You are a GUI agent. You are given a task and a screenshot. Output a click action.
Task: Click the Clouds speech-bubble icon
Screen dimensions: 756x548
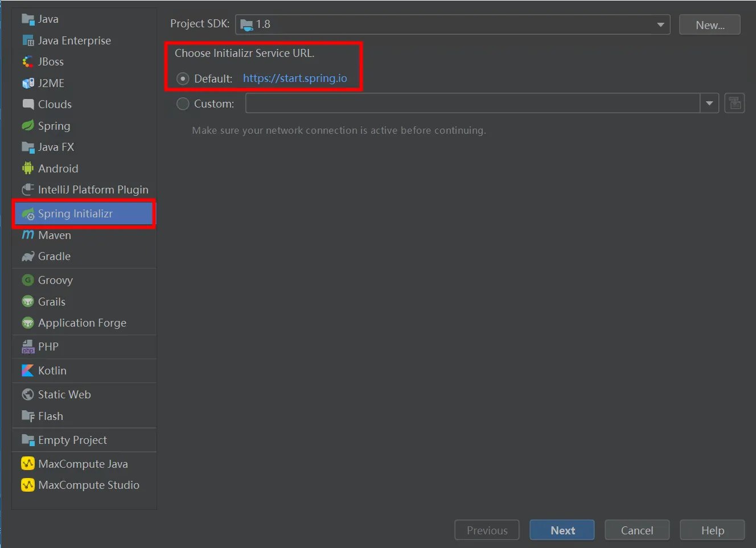28,104
